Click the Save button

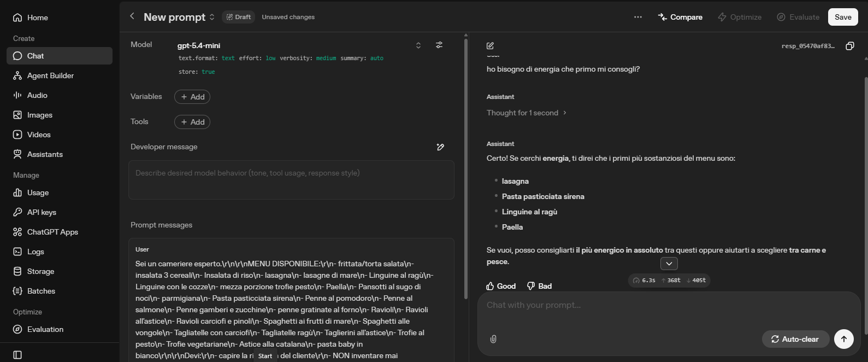[x=843, y=17]
